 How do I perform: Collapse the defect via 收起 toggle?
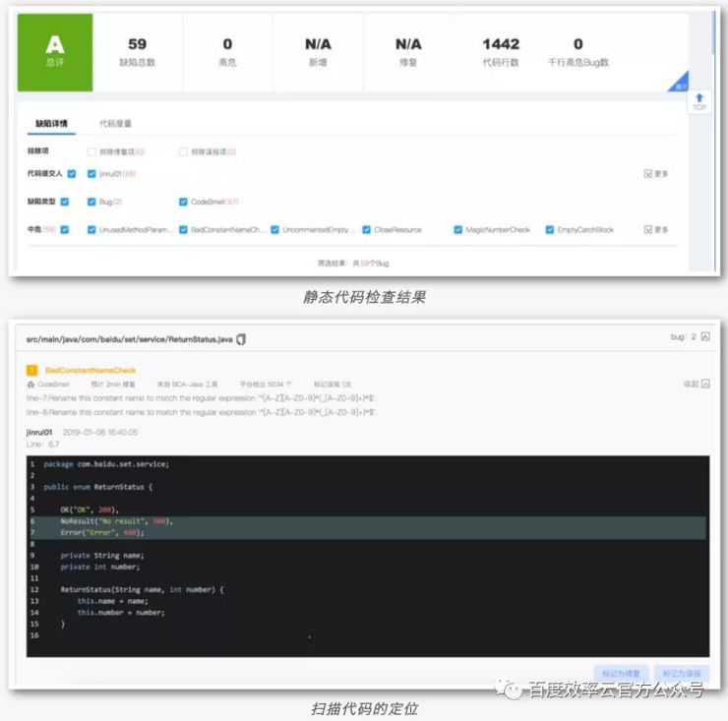tap(697, 384)
